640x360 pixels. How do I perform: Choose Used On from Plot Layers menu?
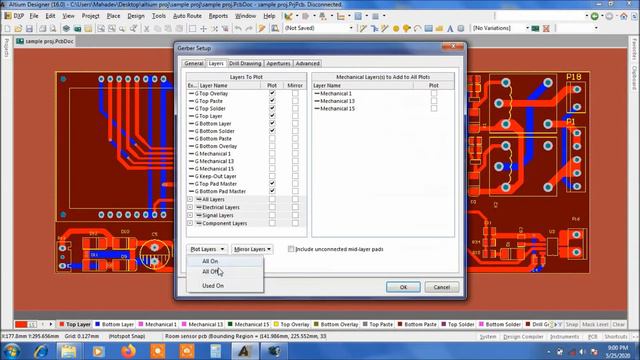tap(225, 286)
